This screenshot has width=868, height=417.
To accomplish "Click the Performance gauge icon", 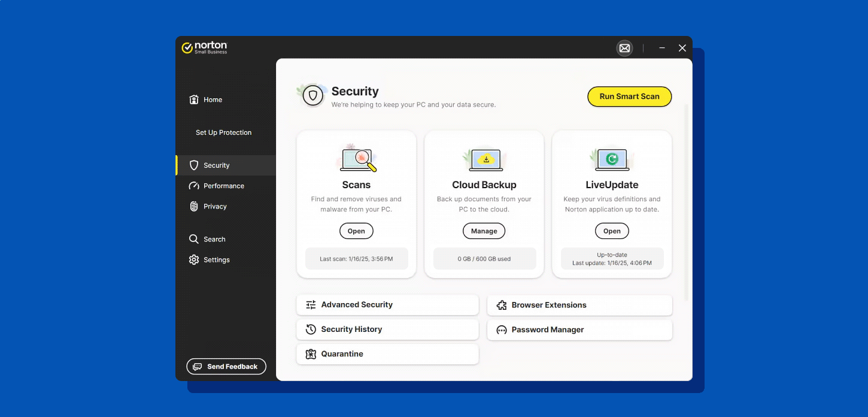I will click(193, 186).
